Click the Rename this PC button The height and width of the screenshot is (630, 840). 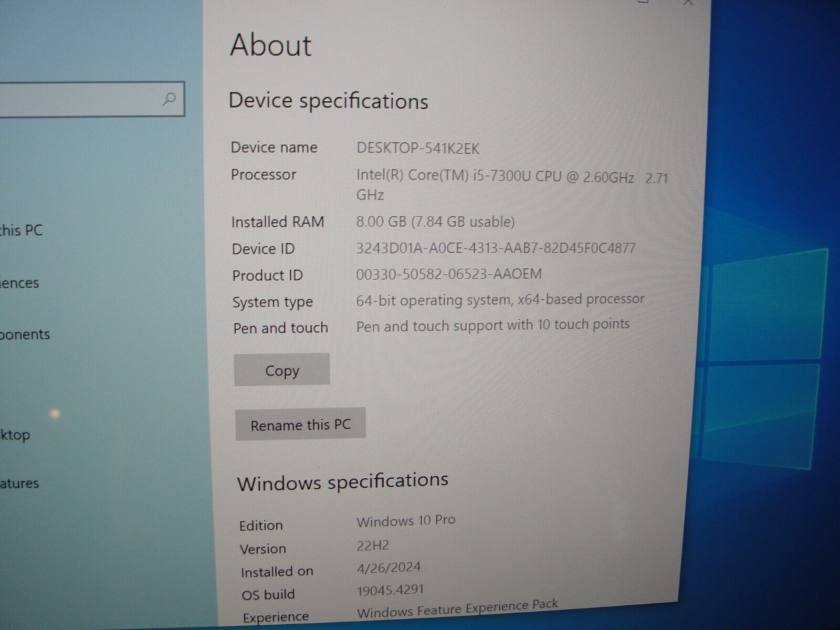300,424
